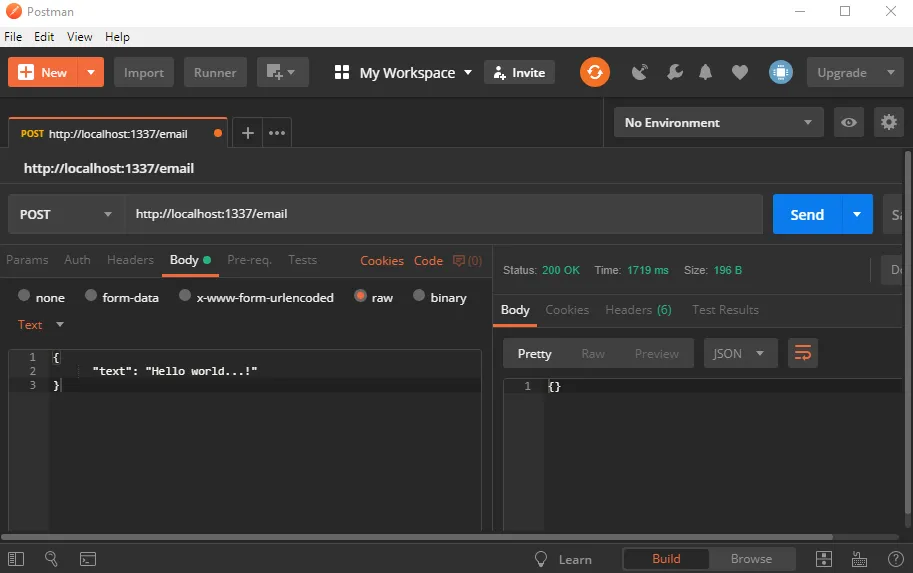Open the POST method dropdown
The height and width of the screenshot is (573, 913).
click(x=66, y=214)
